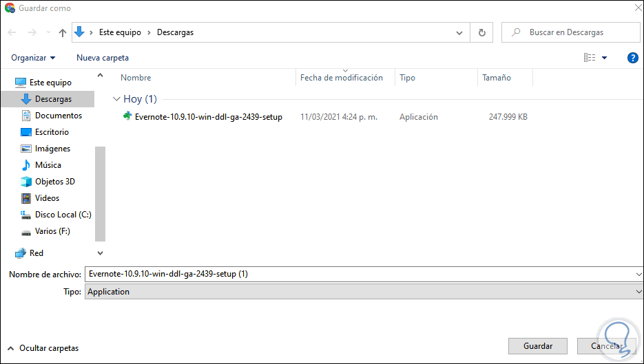Open more view options dropdown arrow
Image resolution: width=644 pixels, height=364 pixels.
(x=604, y=58)
